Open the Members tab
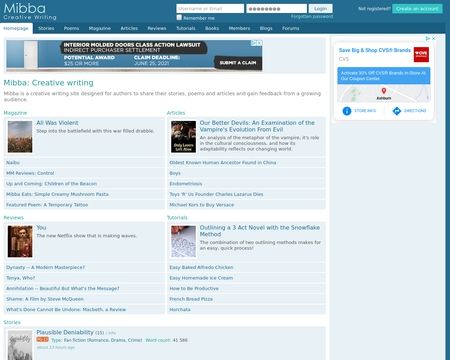Image resolution: width=450 pixels, height=360 pixels. coord(239,28)
